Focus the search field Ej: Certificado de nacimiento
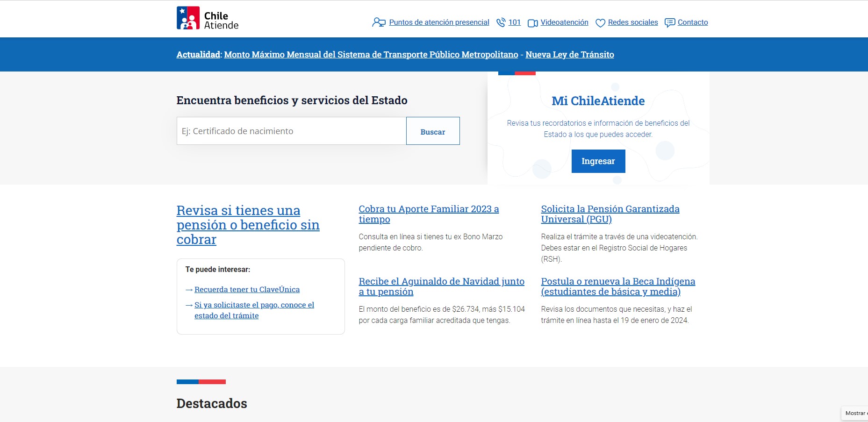 point(291,131)
